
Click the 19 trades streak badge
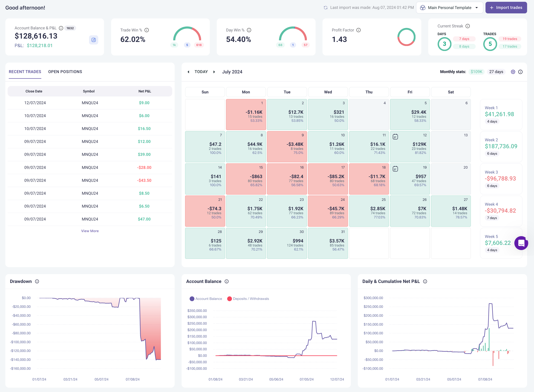(510, 39)
